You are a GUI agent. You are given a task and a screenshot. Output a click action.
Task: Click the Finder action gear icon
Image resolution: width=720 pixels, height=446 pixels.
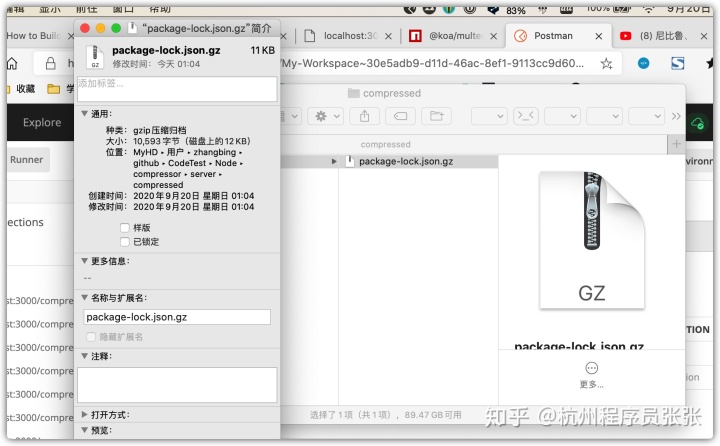(321, 116)
